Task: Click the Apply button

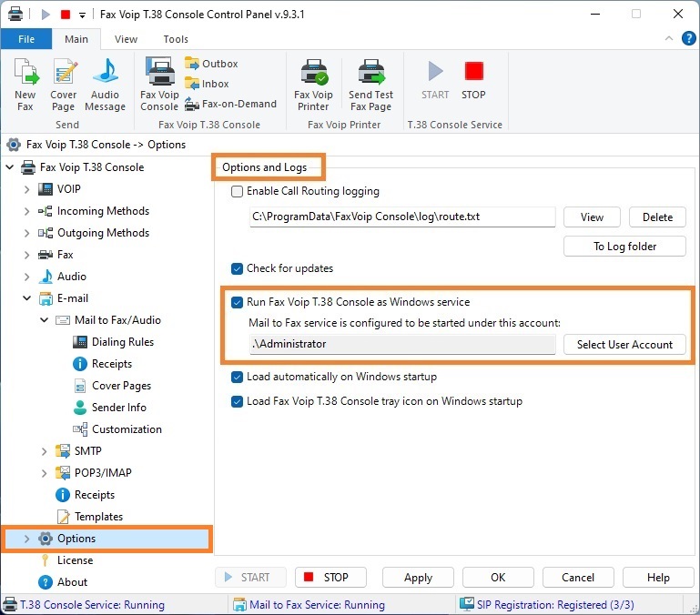Action: pyautogui.click(x=419, y=578)
